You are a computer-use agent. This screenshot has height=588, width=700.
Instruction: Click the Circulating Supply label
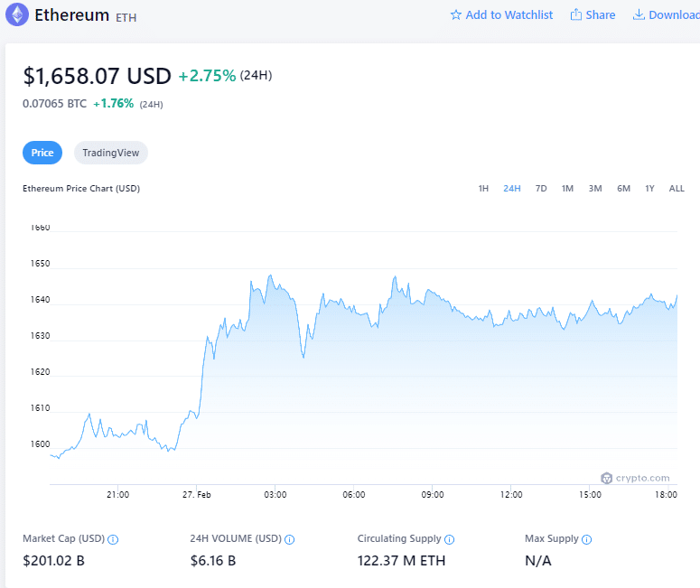coord(399,539)
